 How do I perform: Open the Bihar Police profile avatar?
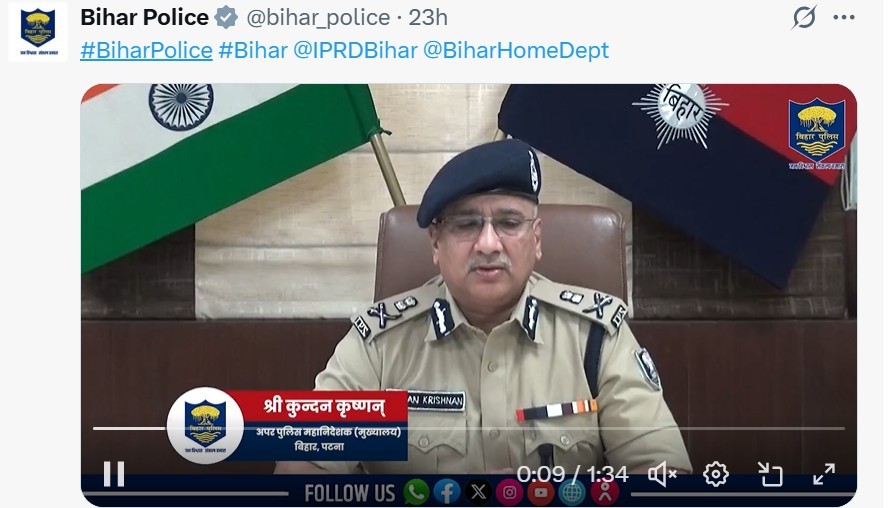coord(38,31)
